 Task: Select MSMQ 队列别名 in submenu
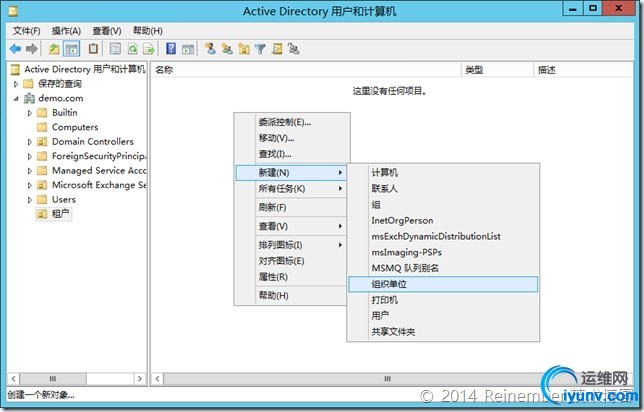[x=443, y=269]
